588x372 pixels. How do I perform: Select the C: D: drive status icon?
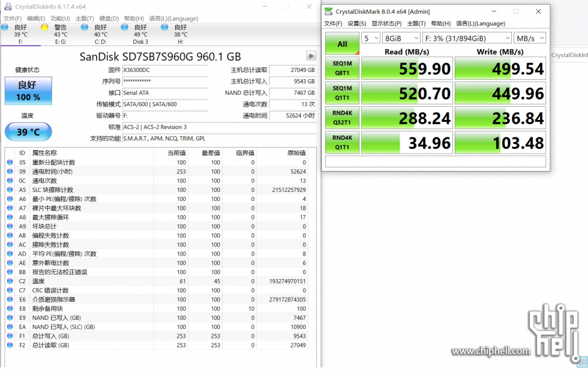click(85, 27)
